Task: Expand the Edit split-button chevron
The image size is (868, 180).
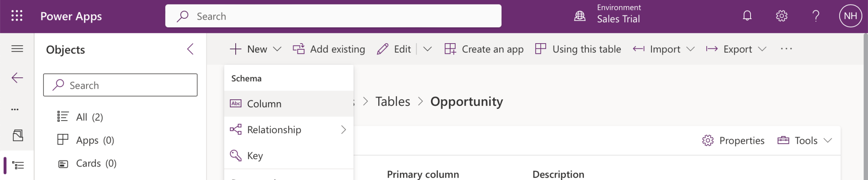Action: tap(427, 49)
